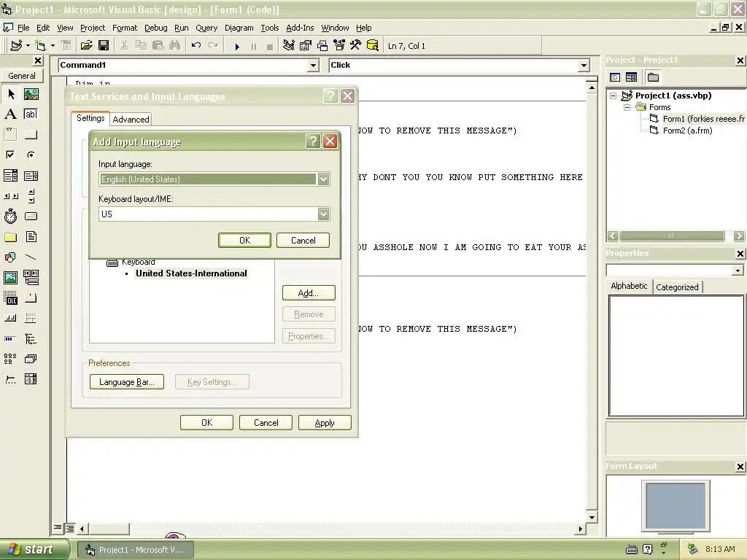Image resolution: width=747 pixels, height=560 pixels.
Task: Click the Language Bar... button
Action: pyautogui.click(x=127, y=382)
